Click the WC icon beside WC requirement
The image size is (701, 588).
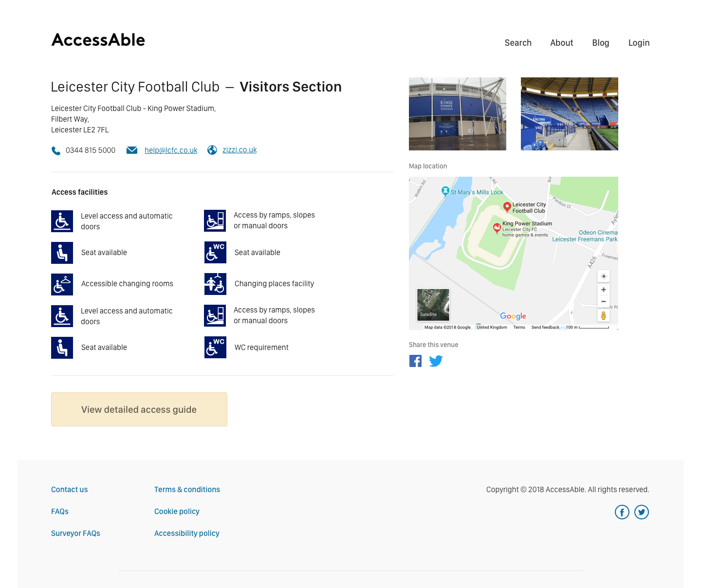tap(215, 348)
